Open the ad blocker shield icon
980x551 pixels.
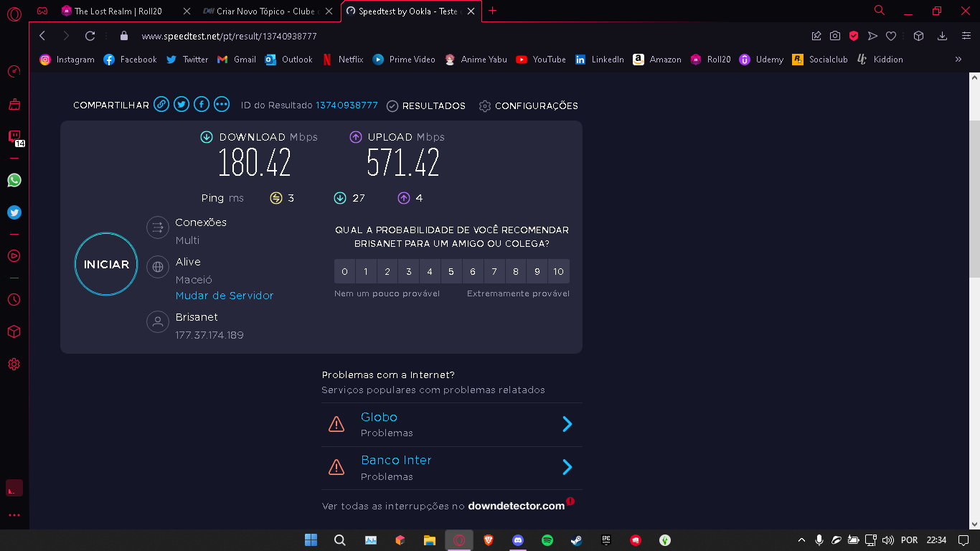pos(854,36)
